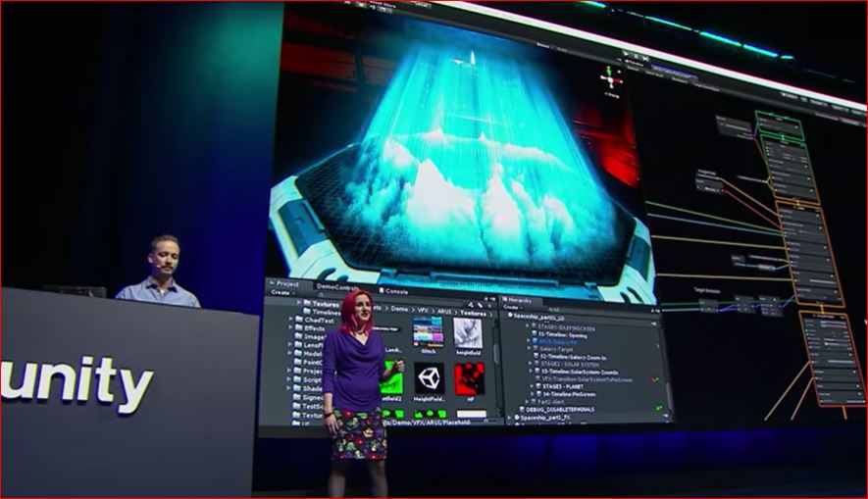Viewport: 868px width, 499px height.
Task: Click the Hierarchy search field
Action: click(598, 312)
